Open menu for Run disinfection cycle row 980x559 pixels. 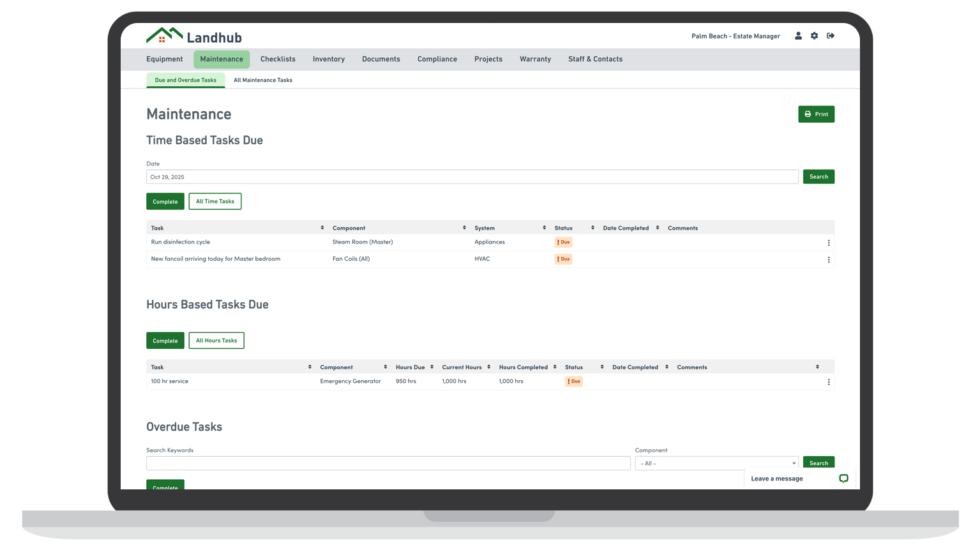[829, 243]
